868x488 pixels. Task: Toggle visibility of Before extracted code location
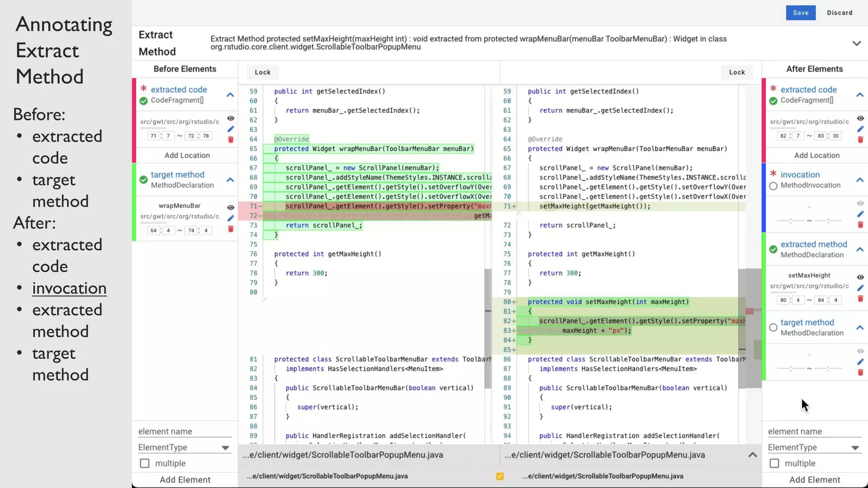[x=231, y=118]
